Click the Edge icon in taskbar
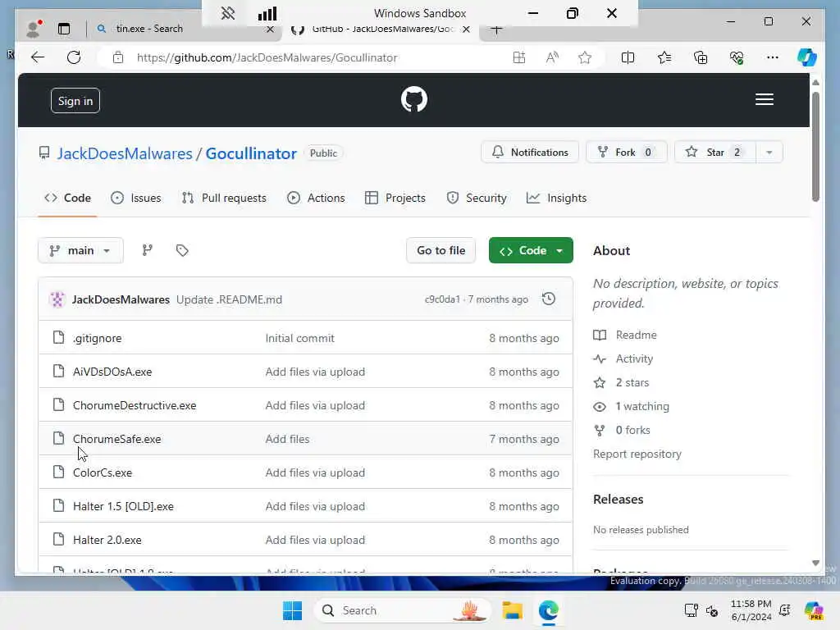The image size is (840, 630). [549, 610]
